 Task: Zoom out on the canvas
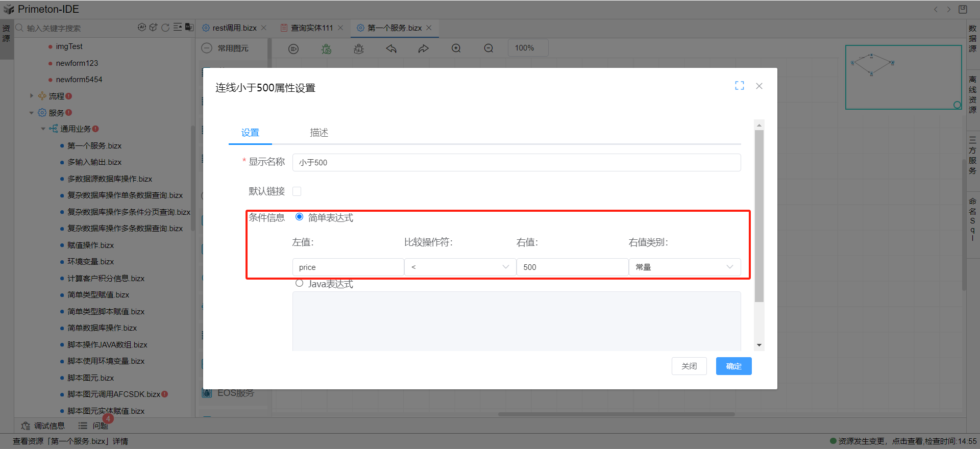click(488, 48)
